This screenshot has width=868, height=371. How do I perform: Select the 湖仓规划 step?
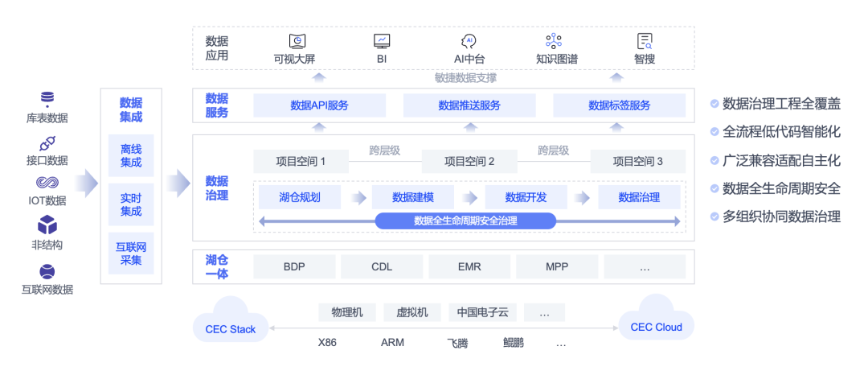tap(298, 197)
